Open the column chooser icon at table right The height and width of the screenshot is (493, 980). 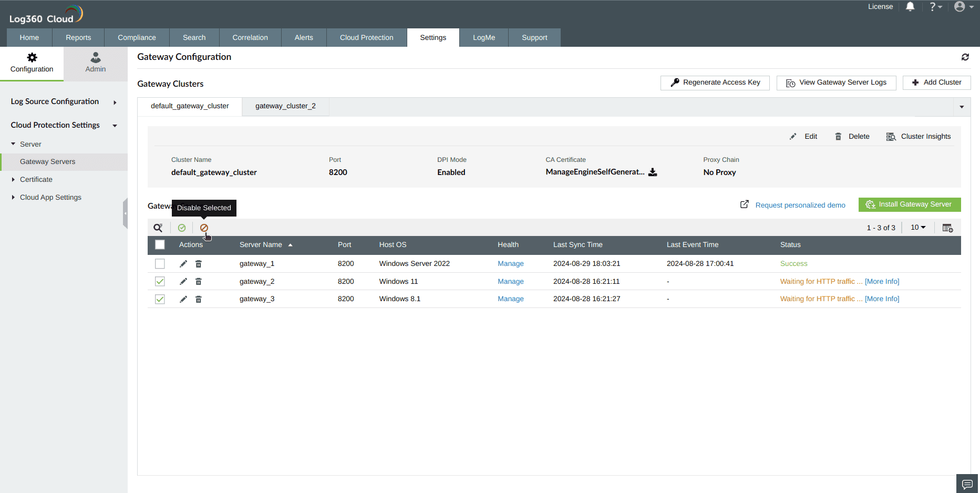tap(947, 228)
